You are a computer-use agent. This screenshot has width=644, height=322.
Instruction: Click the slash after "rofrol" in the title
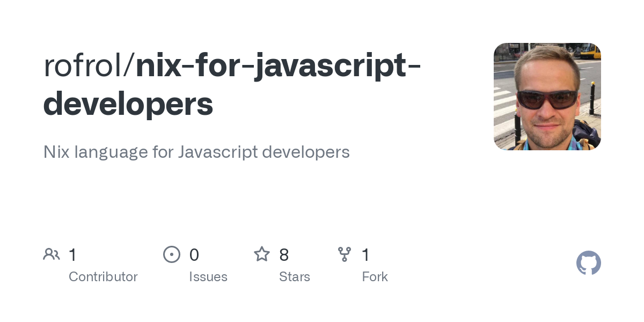click(129, 66)
